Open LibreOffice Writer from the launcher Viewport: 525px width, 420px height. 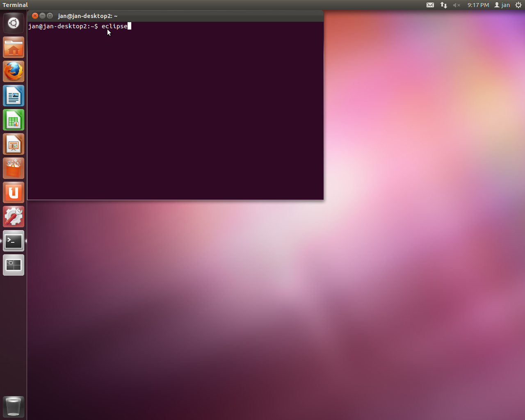(x=14, y=96)
